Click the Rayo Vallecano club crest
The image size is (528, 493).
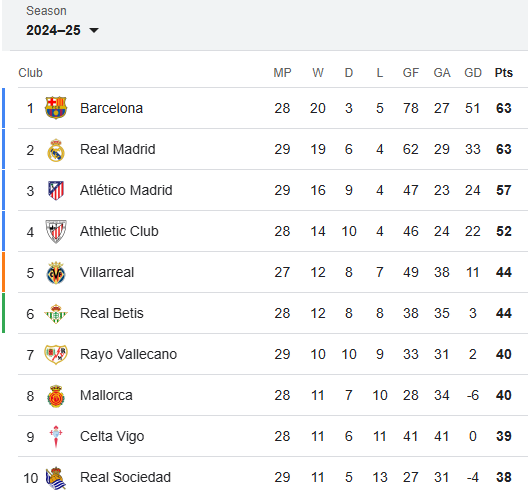pos(56,355)
